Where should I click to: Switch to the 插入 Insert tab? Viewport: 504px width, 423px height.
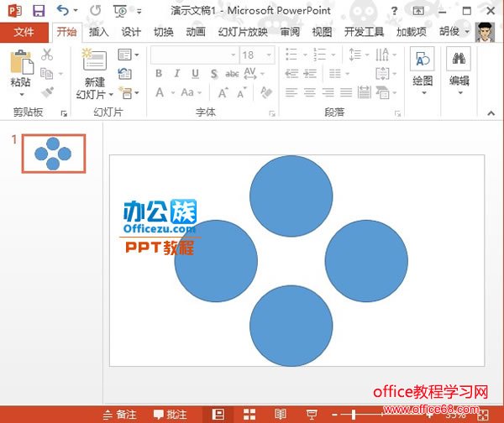pyautogui.click(x=98, y=32)
